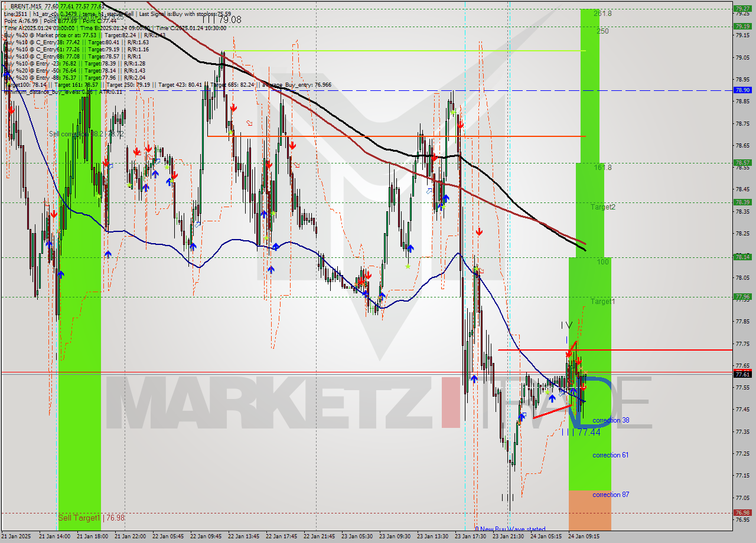Click the 'Target100: 78.14' targets line

click(167, 85)
